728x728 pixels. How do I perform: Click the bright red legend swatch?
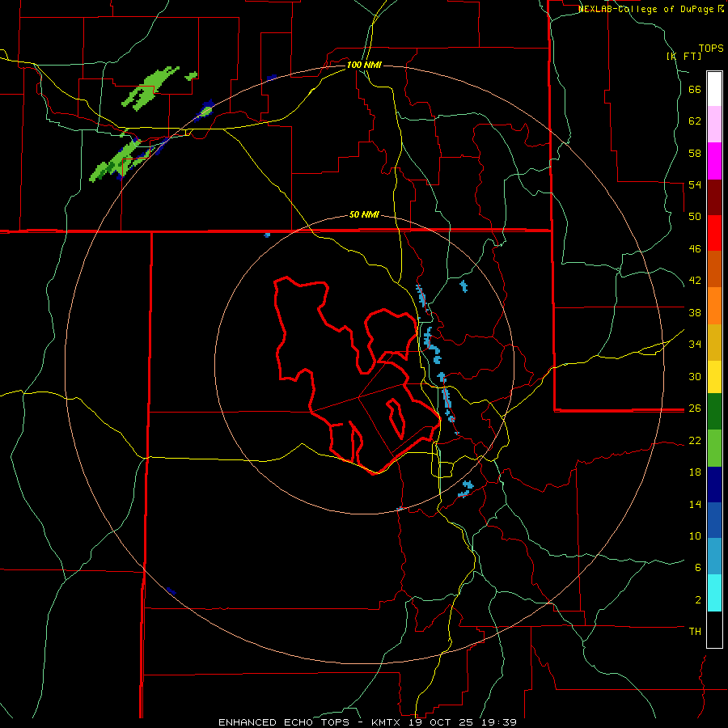(714, 233)
